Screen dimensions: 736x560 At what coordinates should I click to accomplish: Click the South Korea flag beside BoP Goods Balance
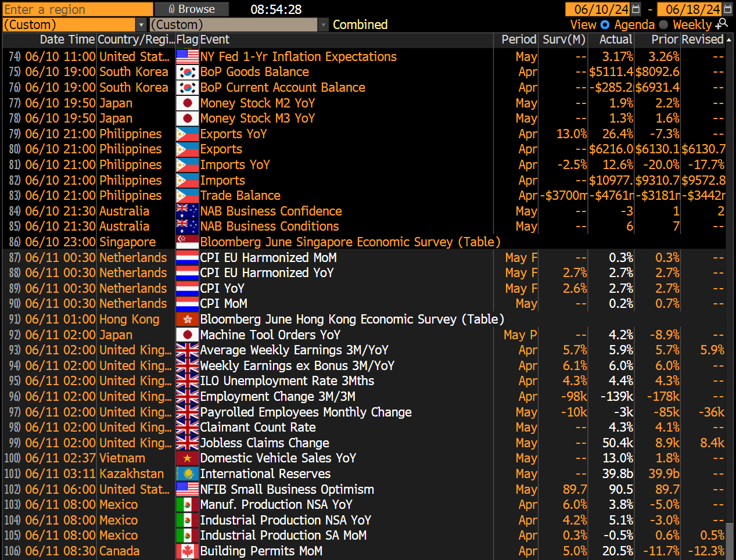click(187, 72)
